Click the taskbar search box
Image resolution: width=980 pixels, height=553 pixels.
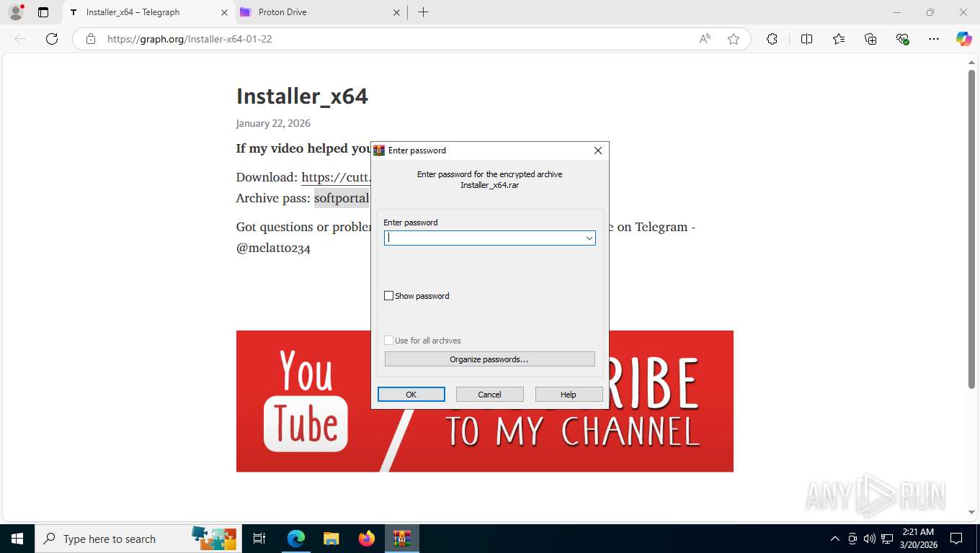[138, 539]
